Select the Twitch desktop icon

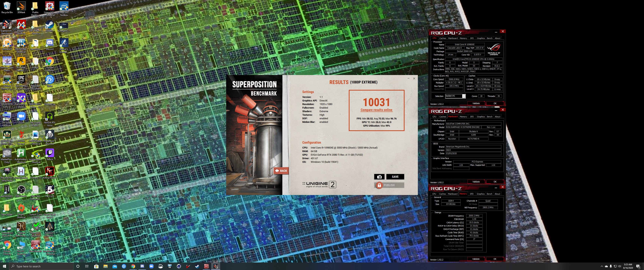(50, 154)
